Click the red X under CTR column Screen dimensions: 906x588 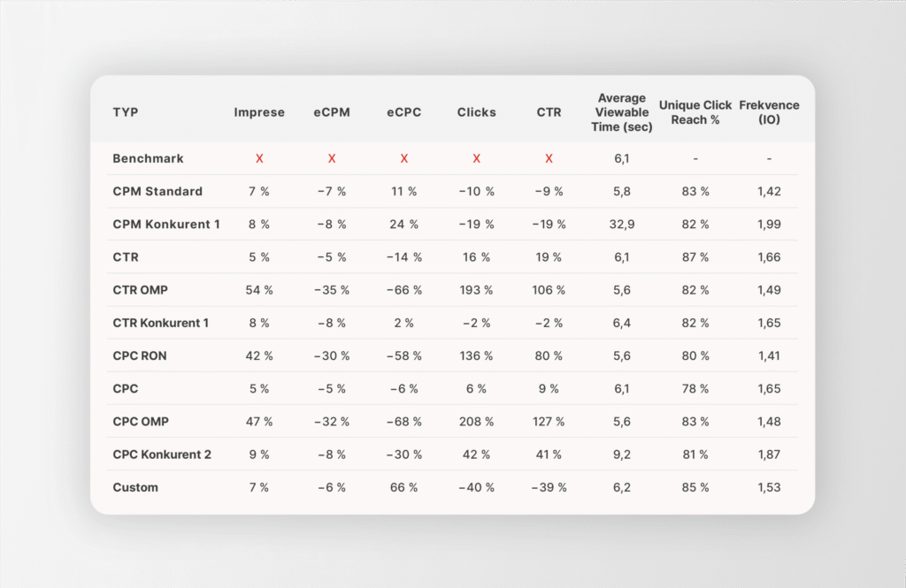pyautogui.click(x=549, y=158)
